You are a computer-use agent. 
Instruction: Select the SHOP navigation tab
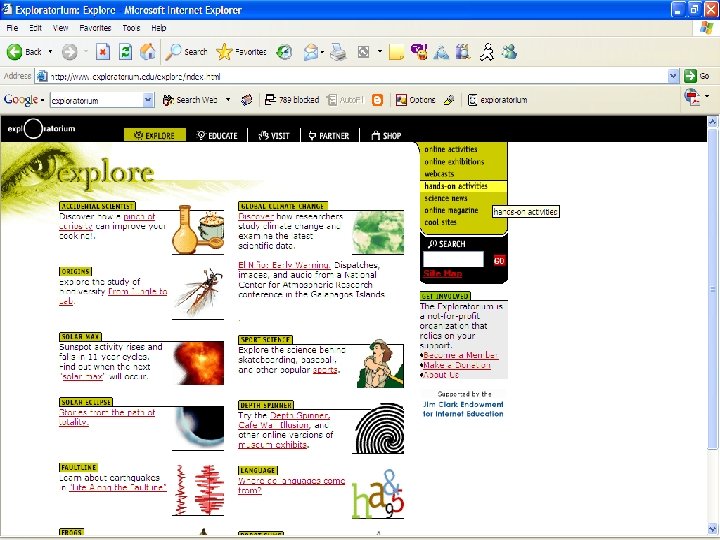tap(386, 135)
